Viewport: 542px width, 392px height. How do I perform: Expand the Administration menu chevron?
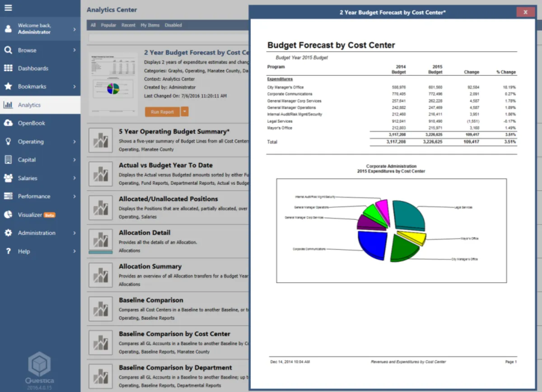(x=75, y=233)
